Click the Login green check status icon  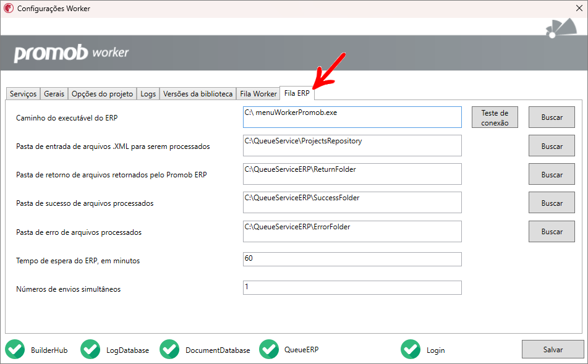coord(411,349)
